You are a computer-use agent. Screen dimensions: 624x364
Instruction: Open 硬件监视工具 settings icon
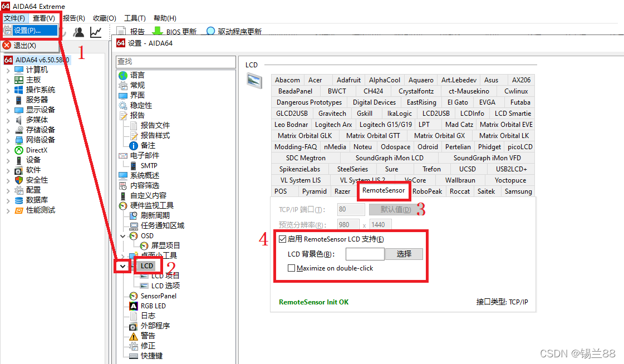pos(123,206)
